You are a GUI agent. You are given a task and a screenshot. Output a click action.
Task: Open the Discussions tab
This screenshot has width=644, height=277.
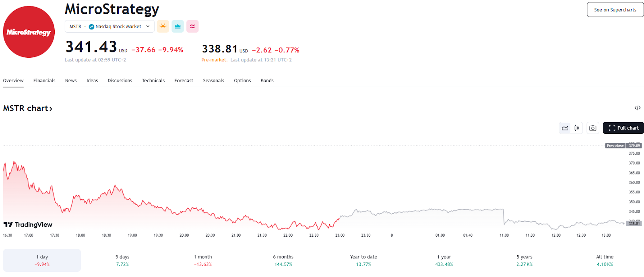[x=120, y=81]
